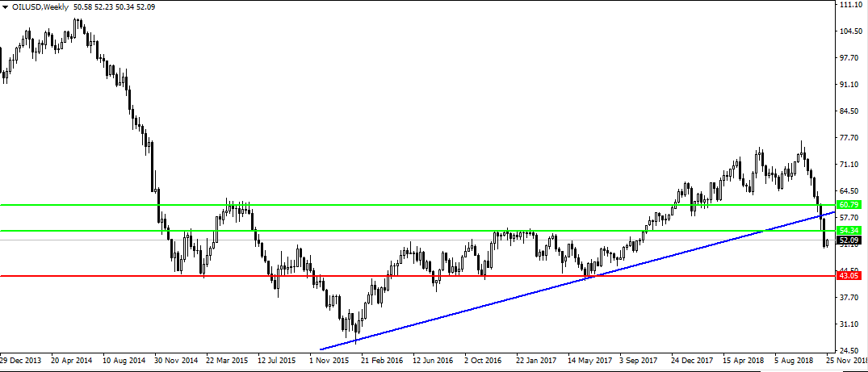This screenshot has height=372, width=868.
Task: Click the 14 May 2017 date label
Action: [x=589, y=362]
